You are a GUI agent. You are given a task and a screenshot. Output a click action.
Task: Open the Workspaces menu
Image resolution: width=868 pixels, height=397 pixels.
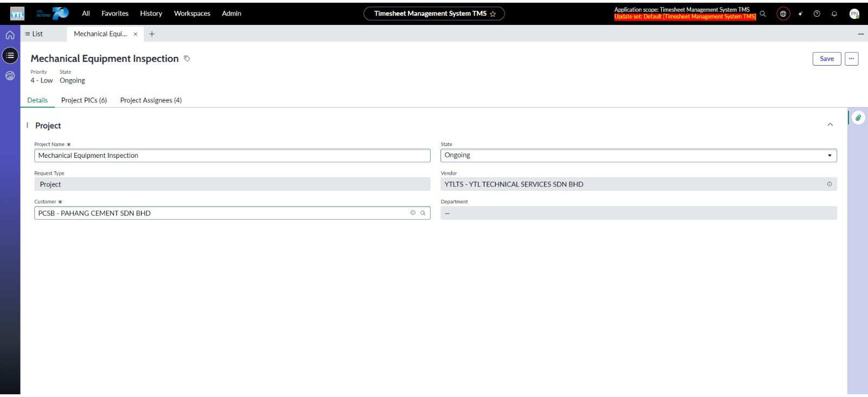[x=192, y=14]
